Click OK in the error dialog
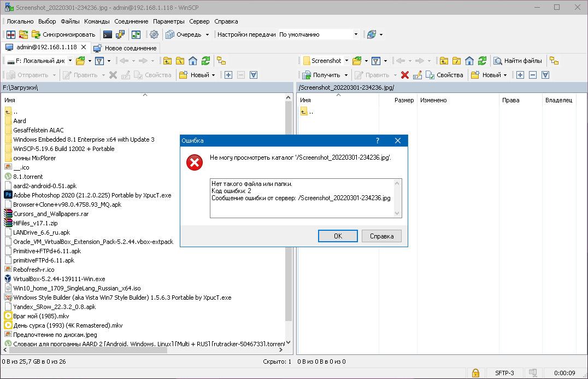This screenshot has width=588, height=379. (338, 236)
